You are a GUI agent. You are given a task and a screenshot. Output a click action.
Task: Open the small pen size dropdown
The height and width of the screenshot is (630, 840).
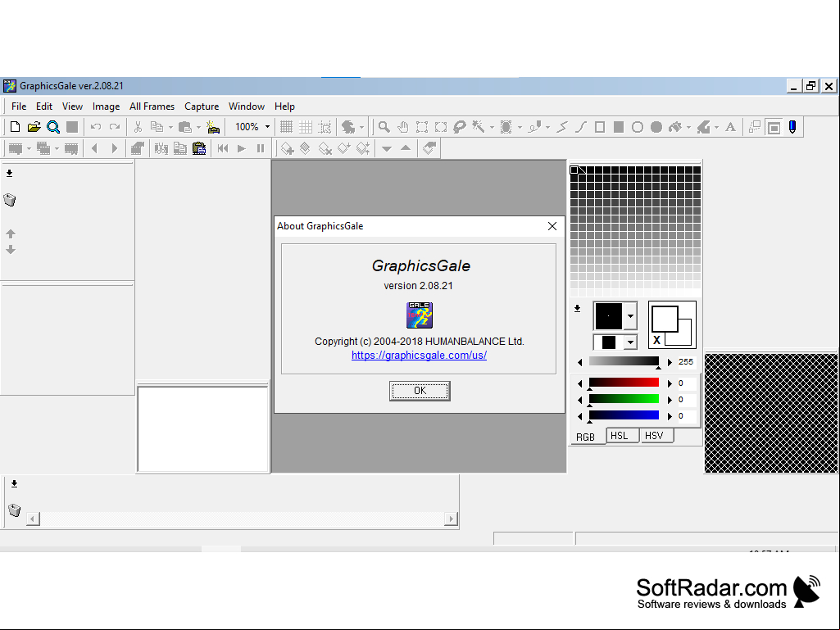click(630, 342)
